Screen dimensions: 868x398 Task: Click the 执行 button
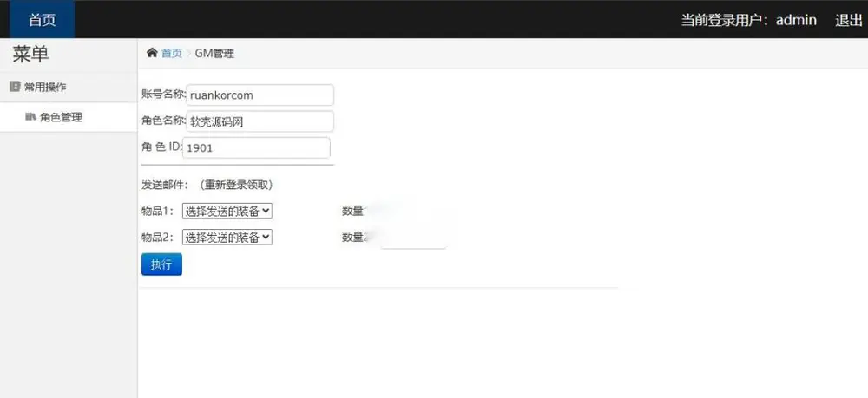click(x=161, y=264)
